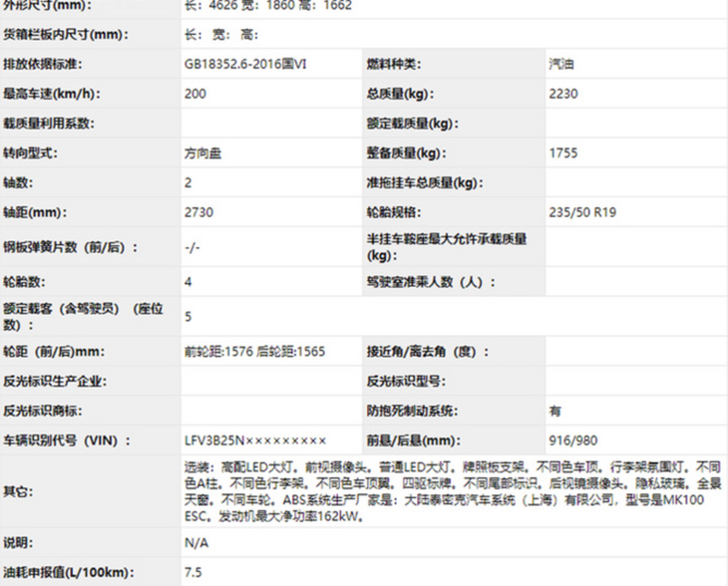Select the fuel type value 汽油

point(561,64)
